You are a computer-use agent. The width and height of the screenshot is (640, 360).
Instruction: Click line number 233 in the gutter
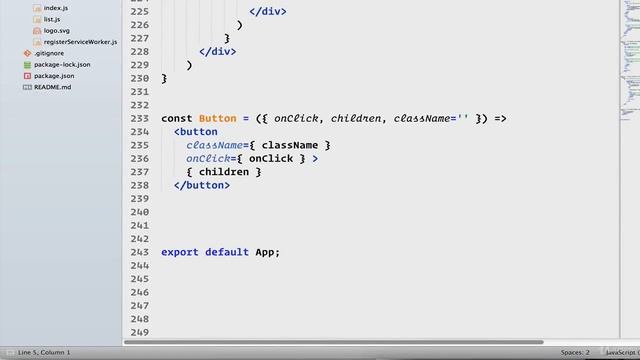click(x=140, y=118)
